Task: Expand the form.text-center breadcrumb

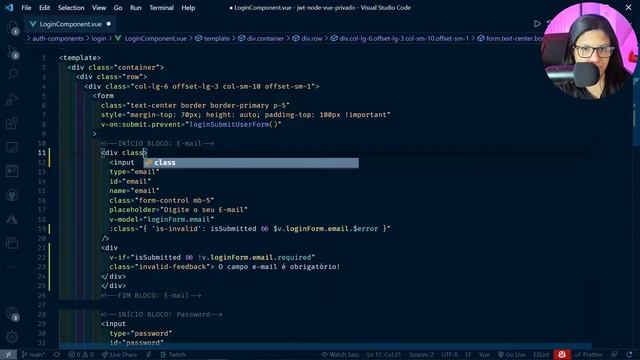Action: (x=510, y=38)
